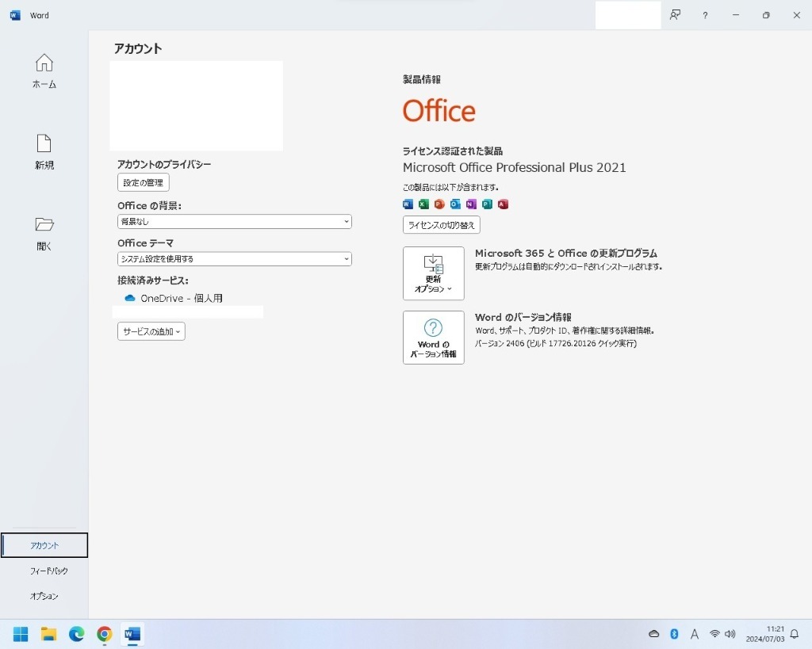
Task: Select the アカウント sidebar item
Action: [x=44, y=545]
